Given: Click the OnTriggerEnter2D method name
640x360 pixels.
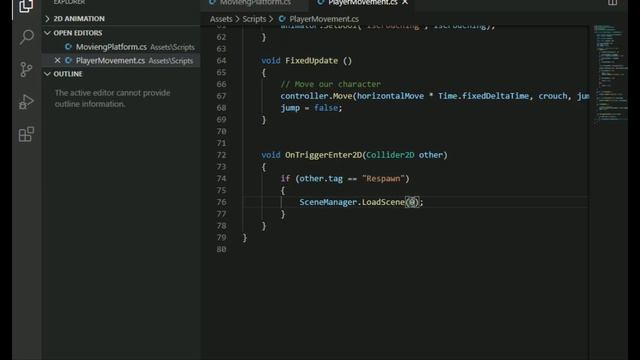Looking at the screenshot, I should click(x=323, y=155).
